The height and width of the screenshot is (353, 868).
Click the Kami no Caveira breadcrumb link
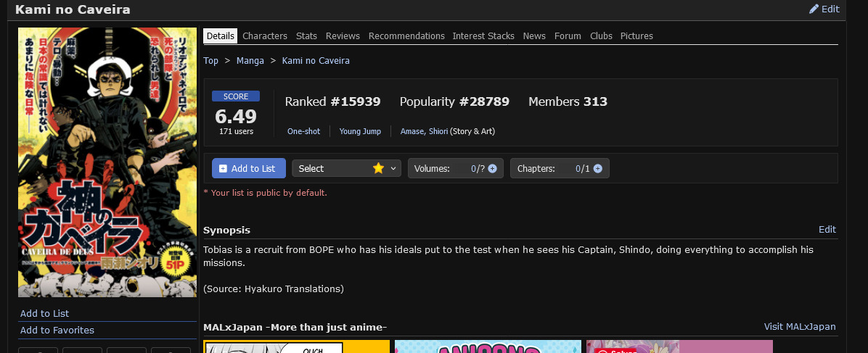tap(316, 61)
